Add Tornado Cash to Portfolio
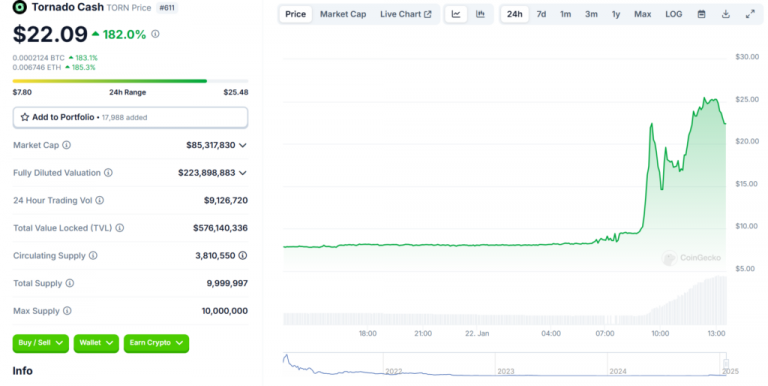The image size is (768, 386). tap(130, 118)
